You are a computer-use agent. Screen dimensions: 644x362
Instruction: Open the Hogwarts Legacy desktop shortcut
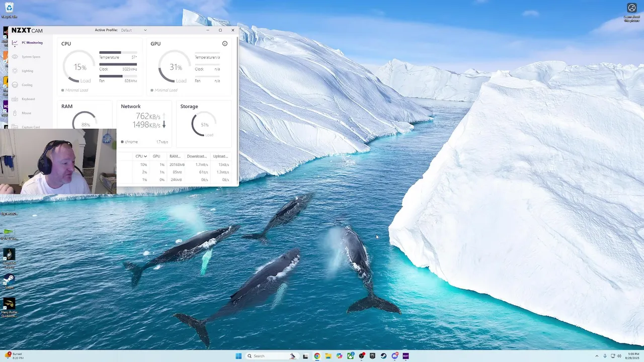point(9,257)
